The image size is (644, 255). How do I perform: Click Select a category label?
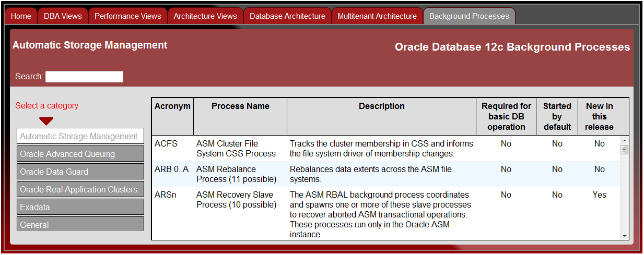point(46,105)
